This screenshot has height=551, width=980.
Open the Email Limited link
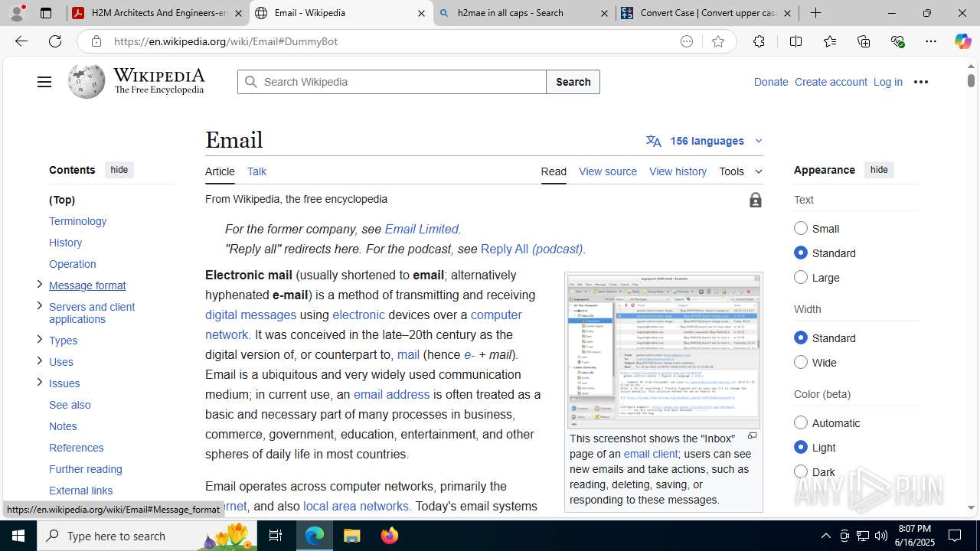pyautogui.click(x=421, y=229)
